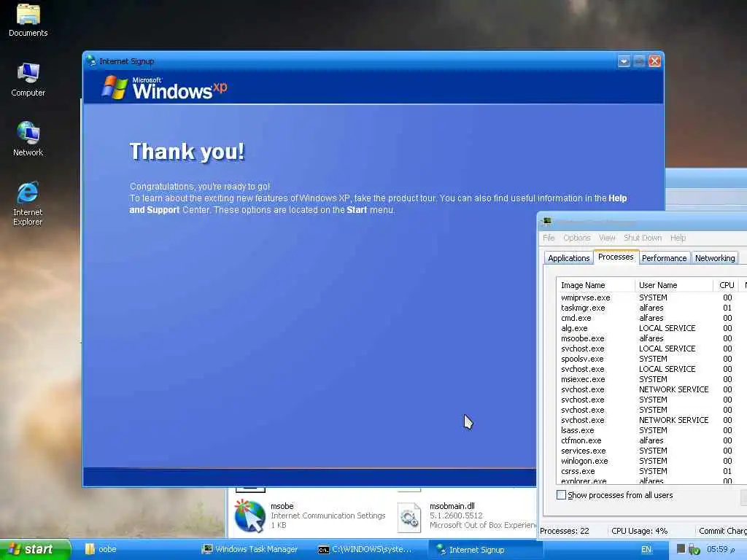This screenshot has height=560, width=747.
Task: Launch Internet Explorer from desktop
Action: tap(28, 203)
